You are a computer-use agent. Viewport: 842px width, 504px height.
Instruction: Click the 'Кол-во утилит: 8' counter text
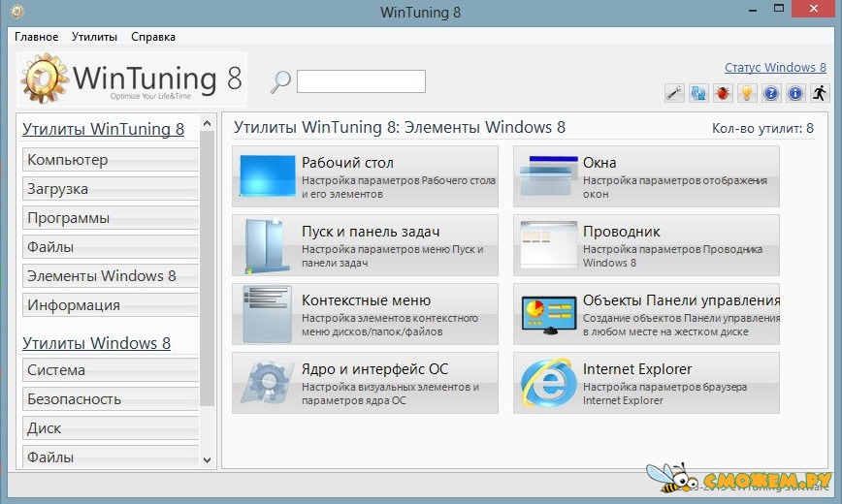point(762,128)
